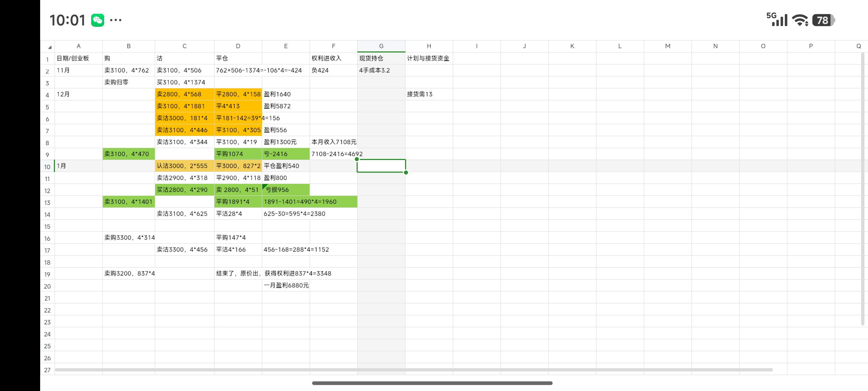Select cell containing 一月盈利6880元

[286, 285]
